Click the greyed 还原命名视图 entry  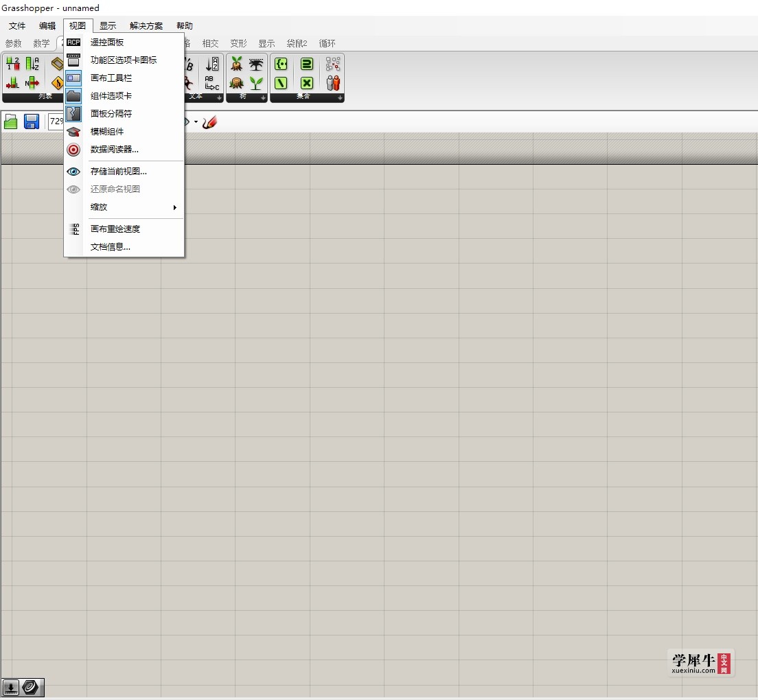click(x=124, y=189)
